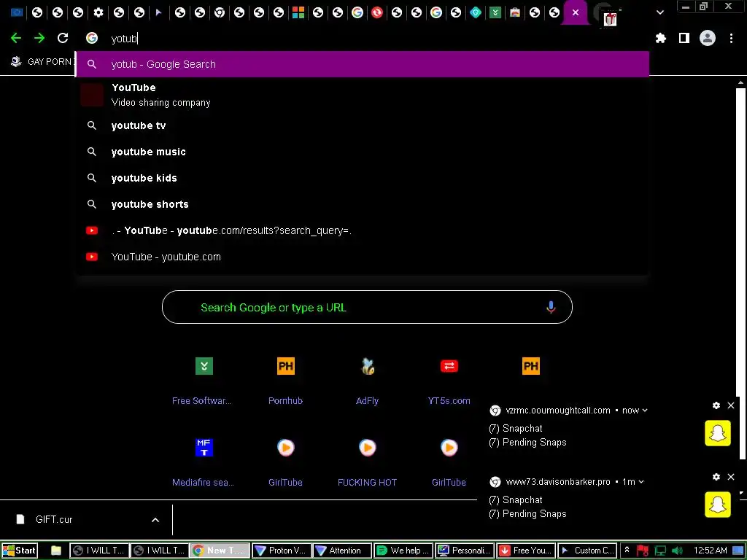Dismiss the vzrmc.ooumoughtcall.com notification
This screenshot has height=560, width=747.
[x=731, y=405]
